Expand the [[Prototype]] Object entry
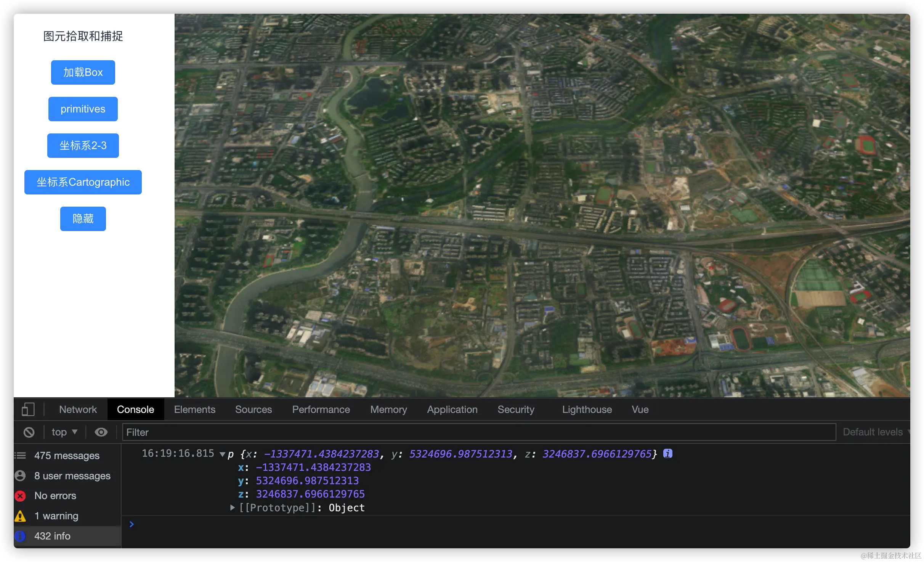This screenshot has width=924, height=562. pyautogui.click(x=232, y=507)
